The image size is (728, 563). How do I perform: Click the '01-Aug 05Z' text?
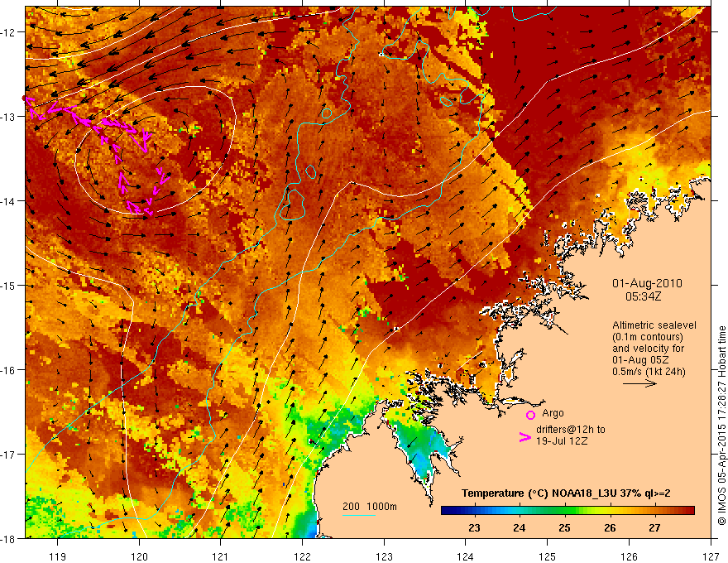coord(641,360)
